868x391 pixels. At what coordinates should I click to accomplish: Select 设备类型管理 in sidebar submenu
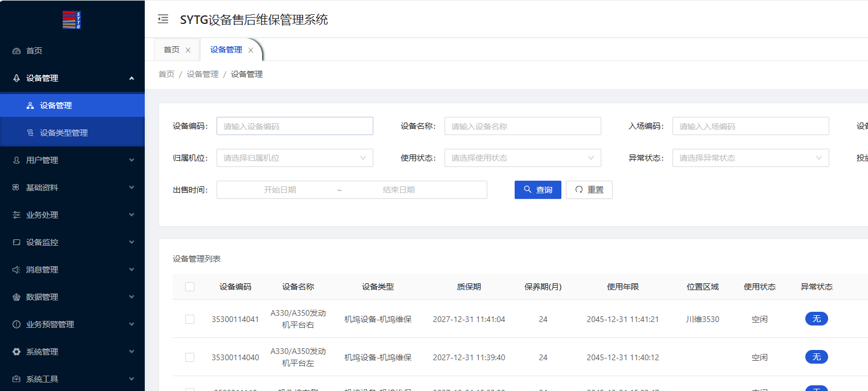tap(64, 133)
